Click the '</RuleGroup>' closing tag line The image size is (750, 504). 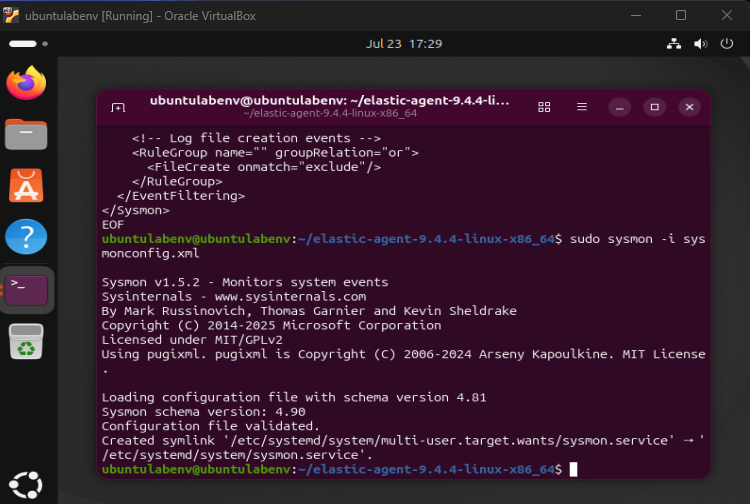click(177, 182)
